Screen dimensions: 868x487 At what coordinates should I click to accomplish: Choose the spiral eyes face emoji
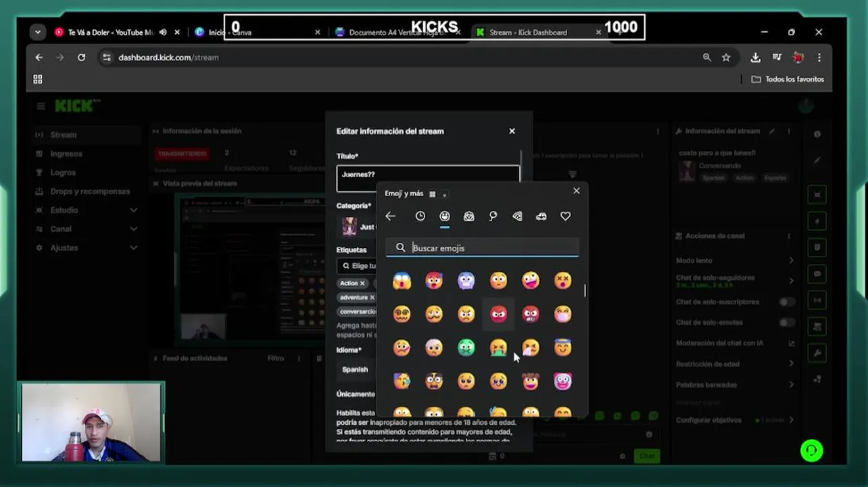[x=402, y=314]
